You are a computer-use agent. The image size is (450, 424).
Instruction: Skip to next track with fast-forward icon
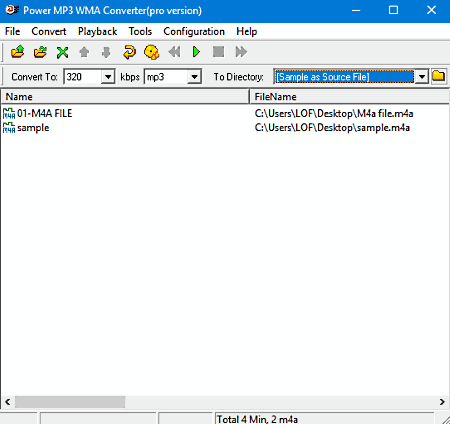[241, 52]
